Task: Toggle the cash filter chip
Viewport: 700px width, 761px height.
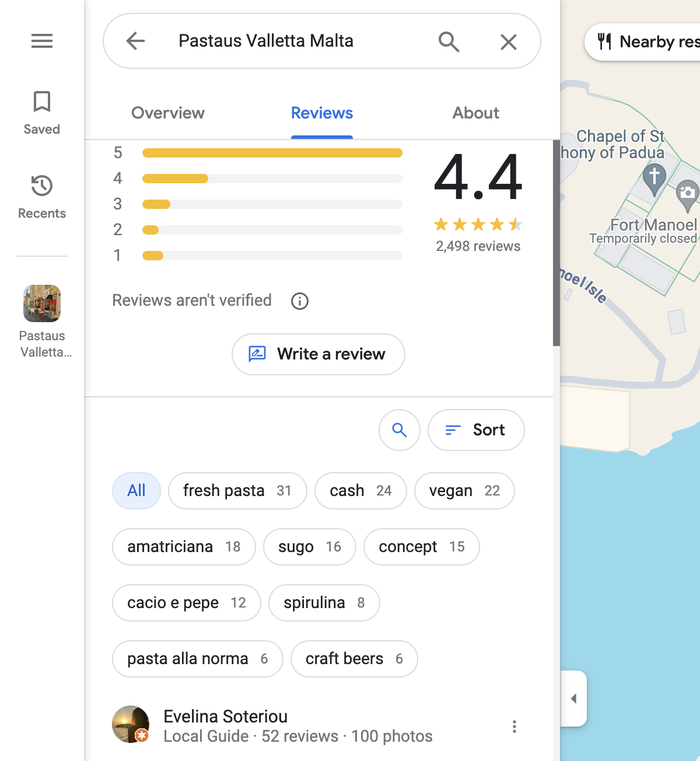Action: tap(360, 491)
